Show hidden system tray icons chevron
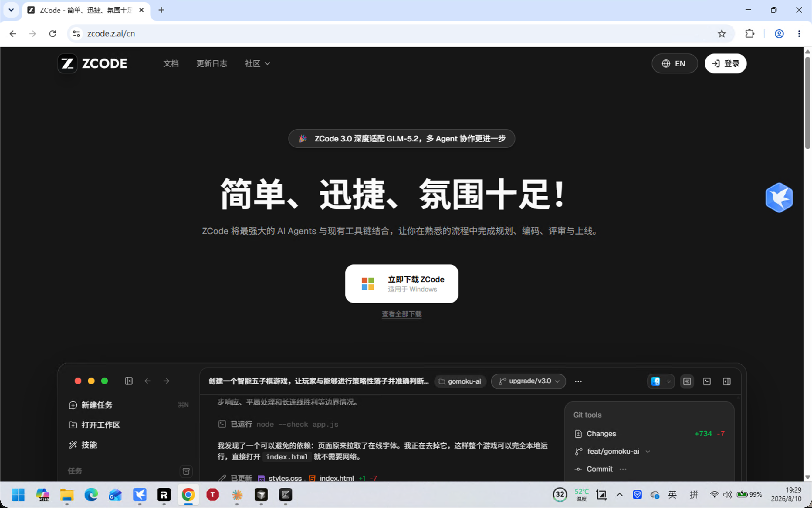The image size is (812, 508). 620,495
